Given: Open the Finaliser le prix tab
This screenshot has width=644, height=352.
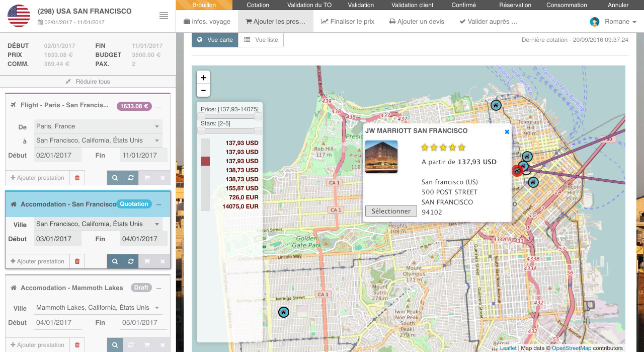Looking at the screenshot, I should (x=348, y=22).
